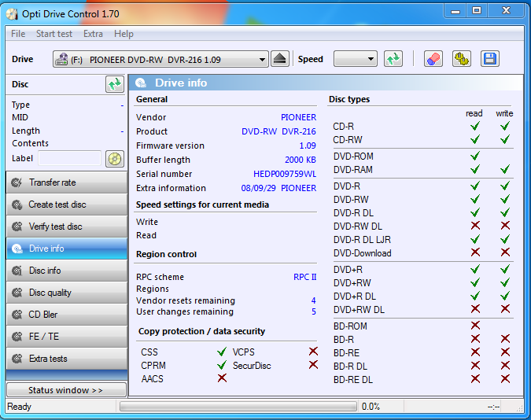Click the Verify test disc icon
This screenshot has height=420, width=531.
click(x=17, y=227)
